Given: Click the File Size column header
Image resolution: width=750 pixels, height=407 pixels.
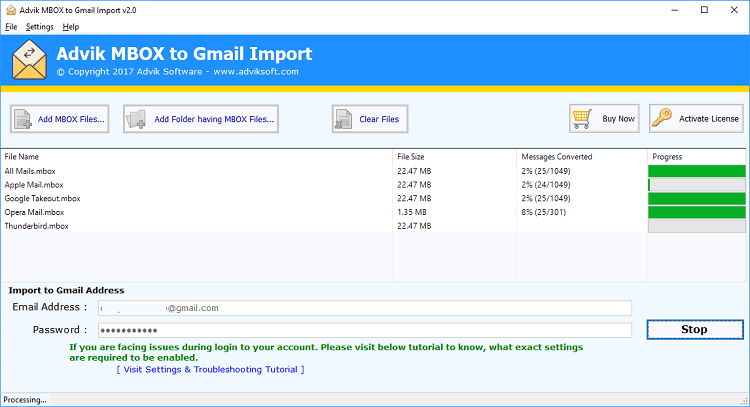Looking at the screenshot, I should coord(454,157).
